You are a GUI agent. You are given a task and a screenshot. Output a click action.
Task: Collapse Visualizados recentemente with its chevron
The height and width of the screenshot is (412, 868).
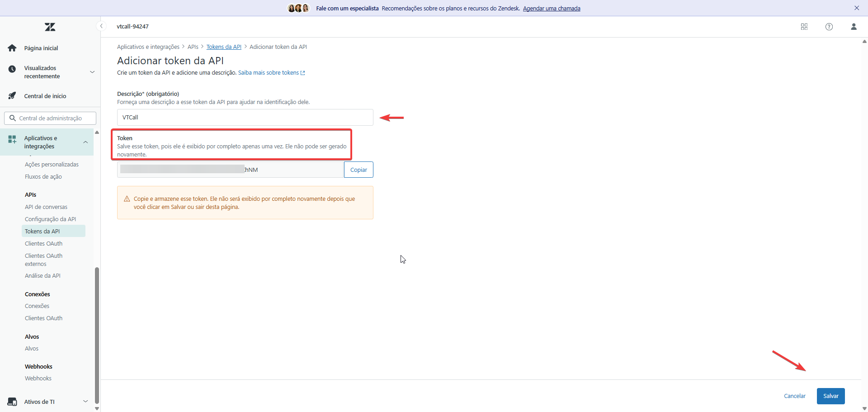click(x=92, y=71)
